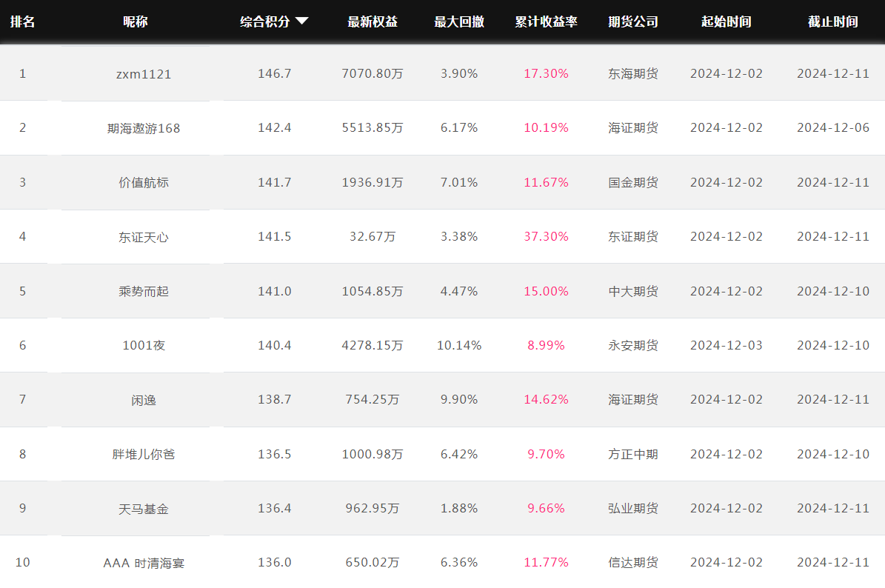Click the score 141.7
885x588 pixels.
[x=274, y=182]
